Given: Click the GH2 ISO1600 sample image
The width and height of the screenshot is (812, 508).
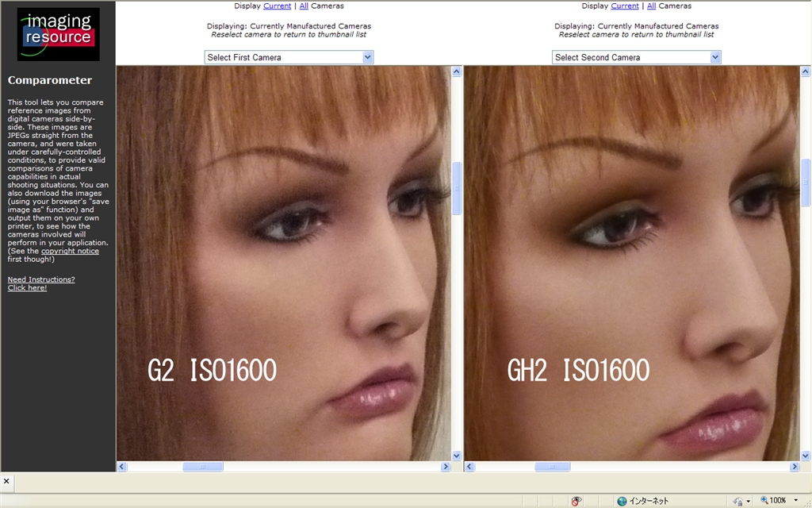Looking at the screenshot, I should (632, 264).
